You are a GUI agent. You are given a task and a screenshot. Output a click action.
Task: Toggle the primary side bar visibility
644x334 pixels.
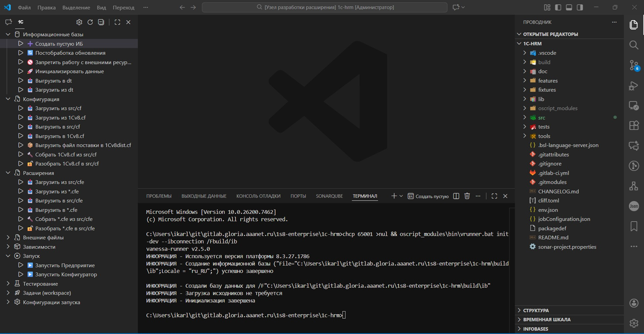click(558, 8)
